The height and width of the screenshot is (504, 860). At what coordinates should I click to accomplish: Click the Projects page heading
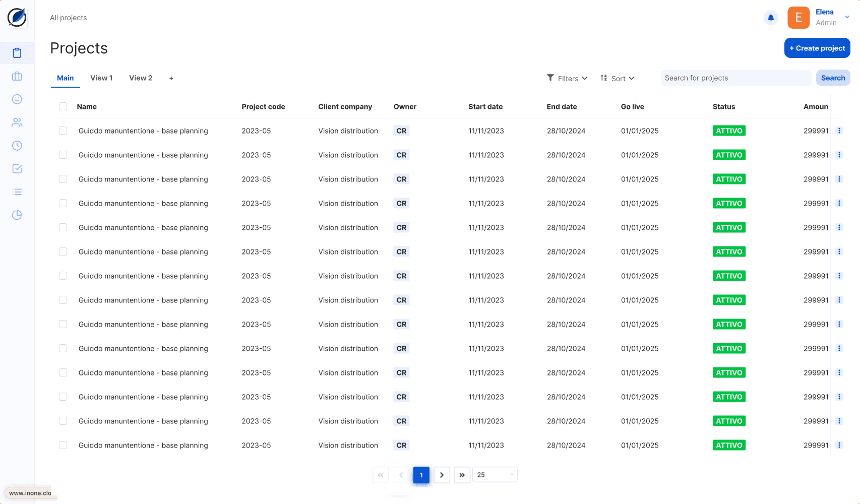pos(79,48)
